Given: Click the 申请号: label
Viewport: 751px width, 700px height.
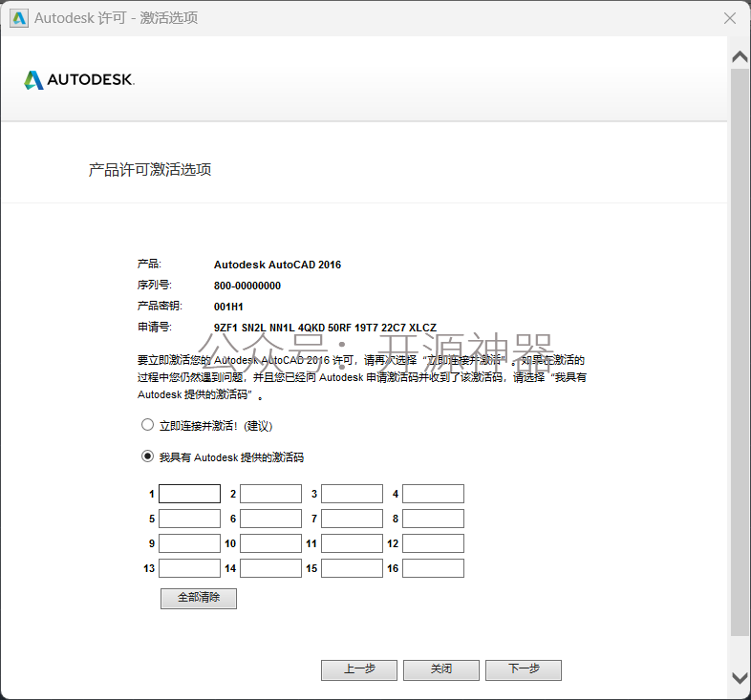Looking at the screenshot, I should point(155,327).
